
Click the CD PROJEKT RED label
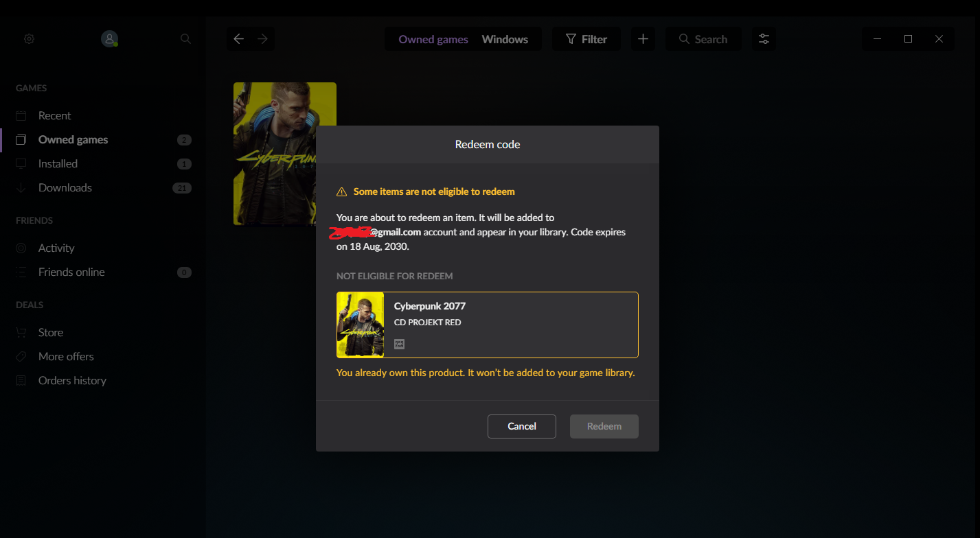click(428, 323)
